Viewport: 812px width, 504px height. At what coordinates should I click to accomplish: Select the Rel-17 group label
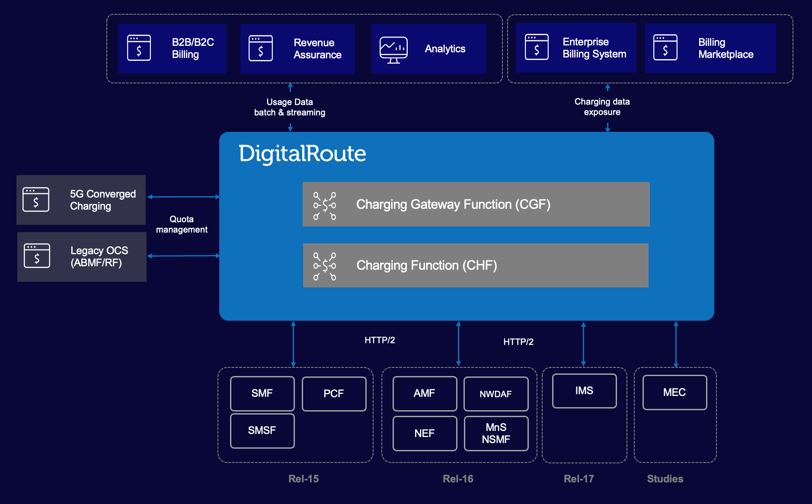point(579,478)
